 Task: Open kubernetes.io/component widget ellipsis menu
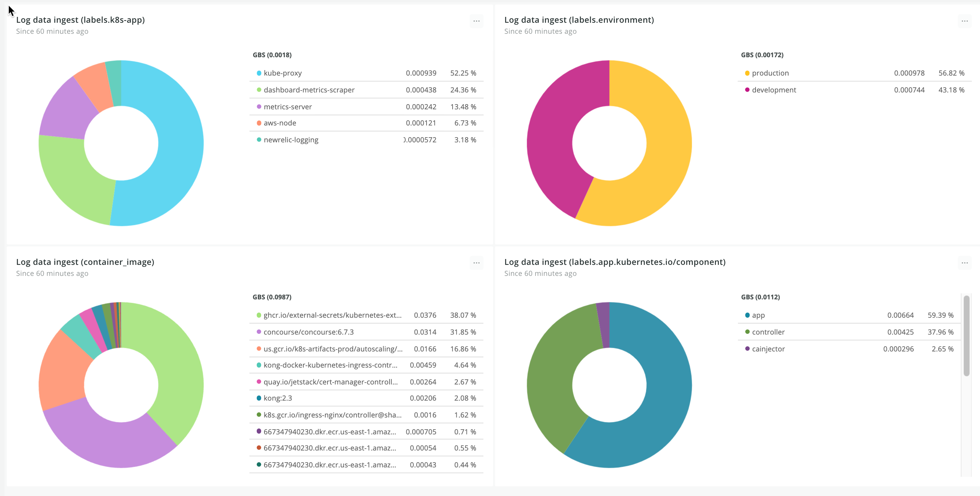pos(964,263)
